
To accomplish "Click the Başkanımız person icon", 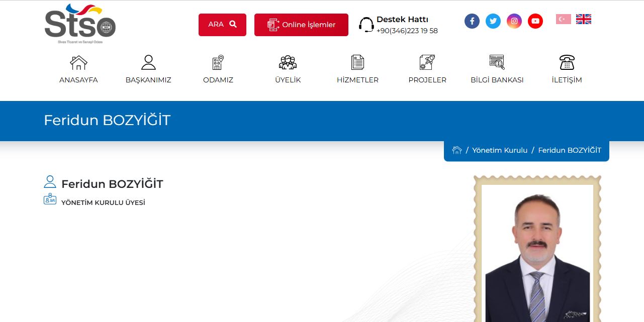I will (148, 62).
